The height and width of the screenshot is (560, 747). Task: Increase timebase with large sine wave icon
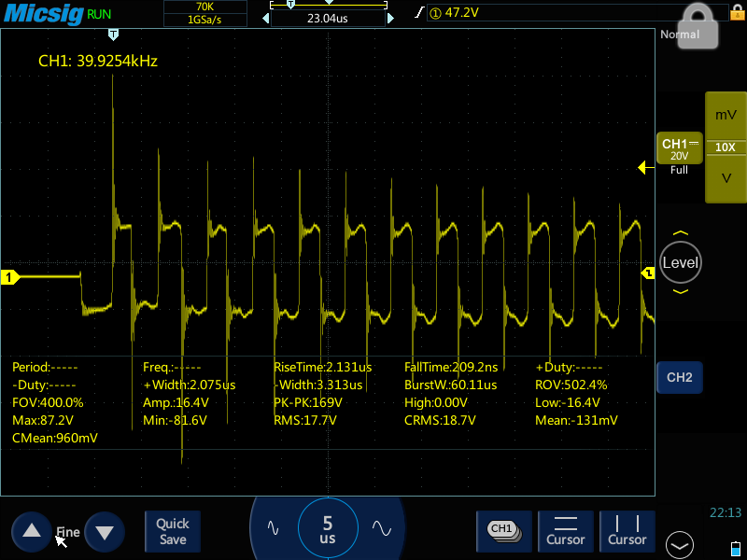[382, 527]
